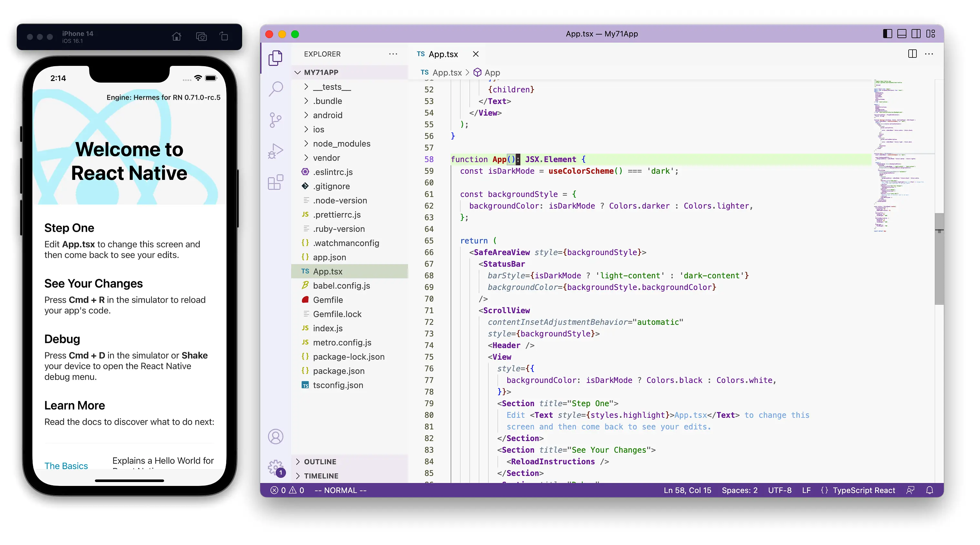
Task: Click the App symbol breadcrumb
Action: 487,72
